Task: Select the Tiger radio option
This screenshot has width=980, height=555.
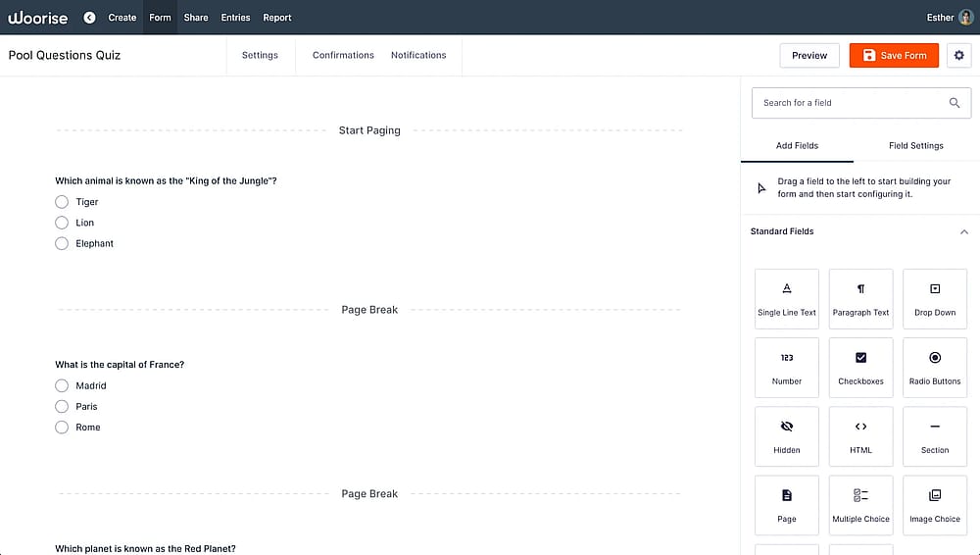Action: pos(61,201)
